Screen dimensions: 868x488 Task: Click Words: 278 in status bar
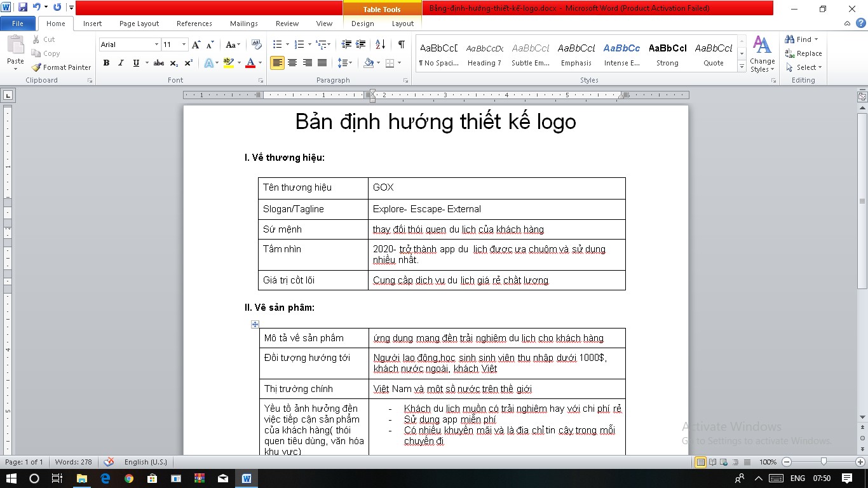[x=73, y=462]
